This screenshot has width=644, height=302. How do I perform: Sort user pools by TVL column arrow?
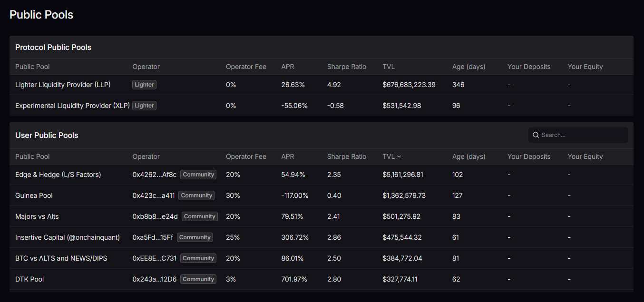pos(399,156)
